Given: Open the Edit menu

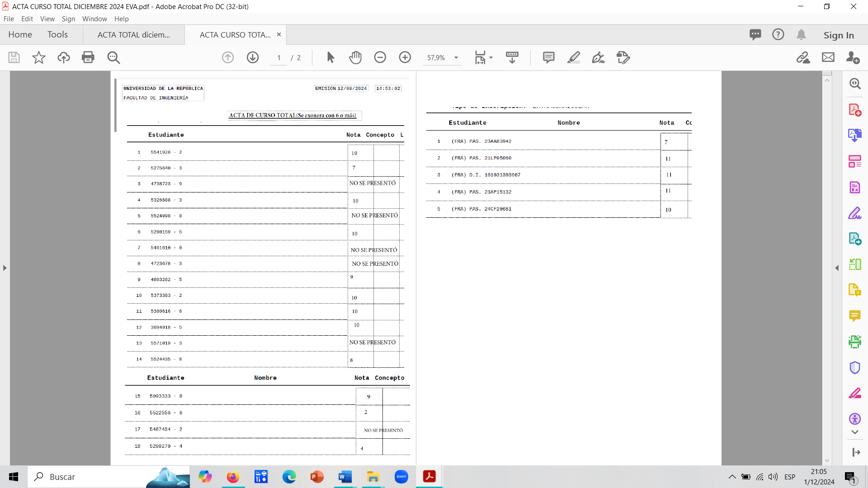Looking at the screenshot, I should 27,19.
